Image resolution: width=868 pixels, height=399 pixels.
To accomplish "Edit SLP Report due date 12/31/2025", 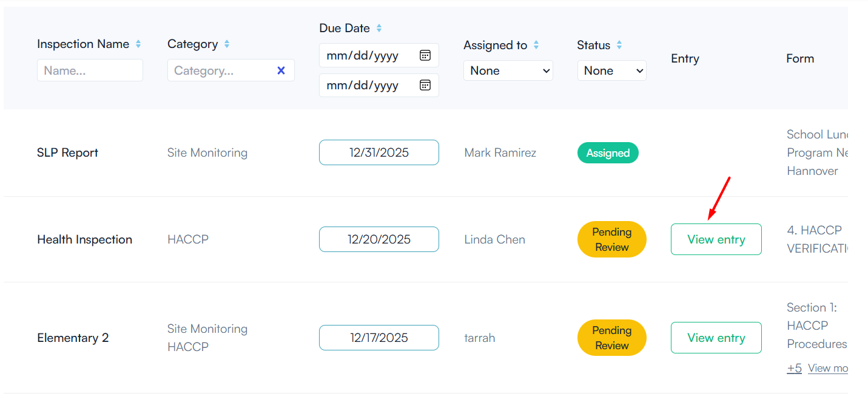I will [378, 152].
